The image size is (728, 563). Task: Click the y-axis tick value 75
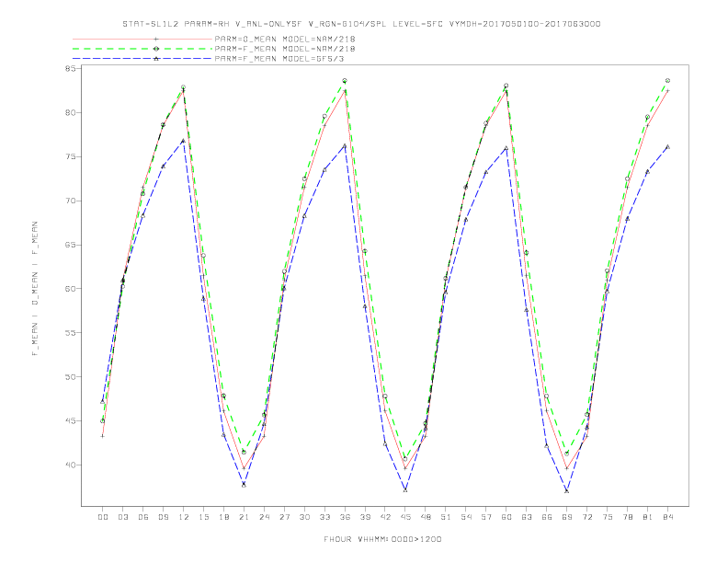click(71, 157)
